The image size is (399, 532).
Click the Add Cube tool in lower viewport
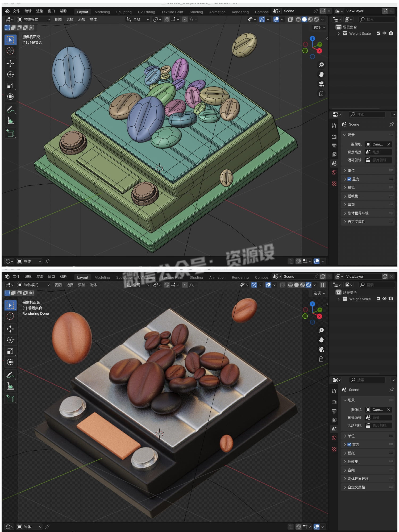coord(10,398)
